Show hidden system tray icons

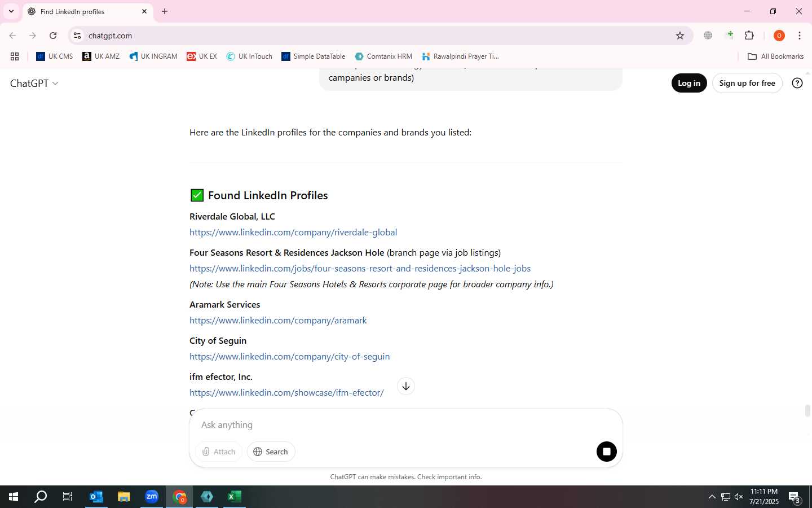[x=712, y=497]
